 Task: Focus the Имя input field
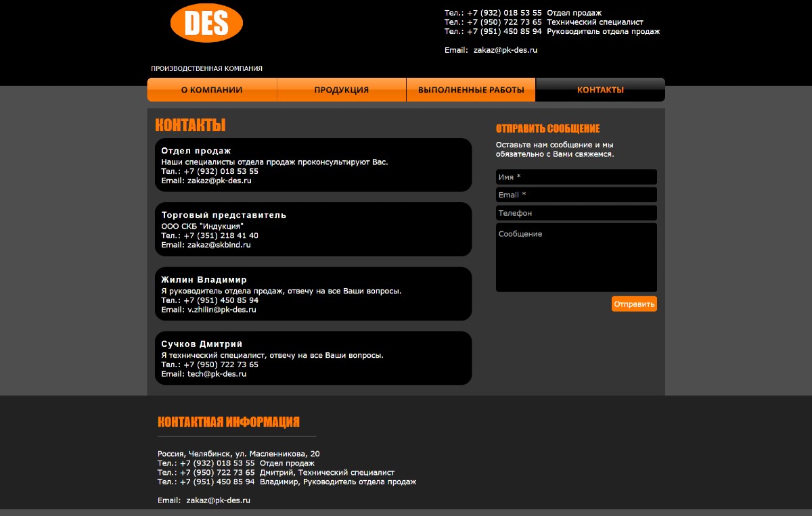(577, 177)
